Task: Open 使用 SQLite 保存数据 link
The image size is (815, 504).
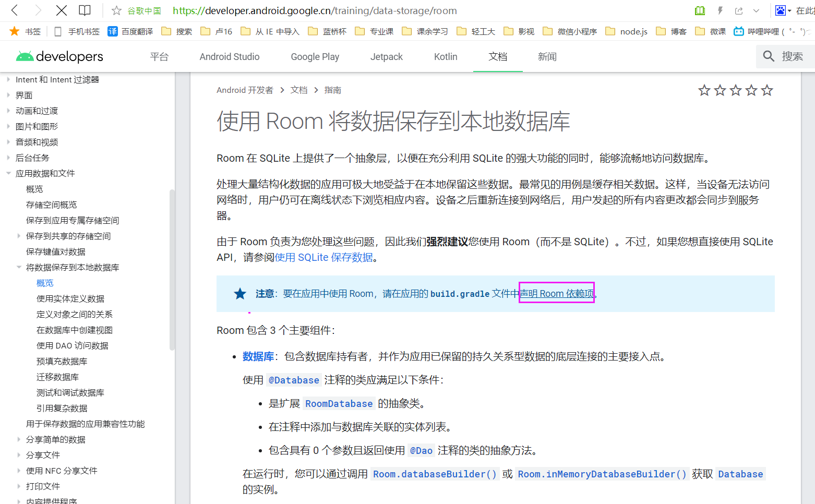Action: click(324, 257)
